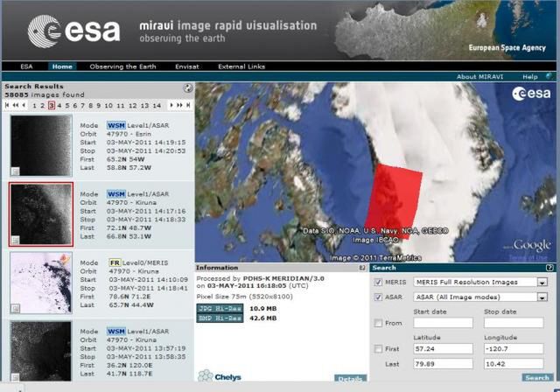Open About MIRAVI link
Screen dimensions: 560x392
pyautogui.click(x=479, y=76)
